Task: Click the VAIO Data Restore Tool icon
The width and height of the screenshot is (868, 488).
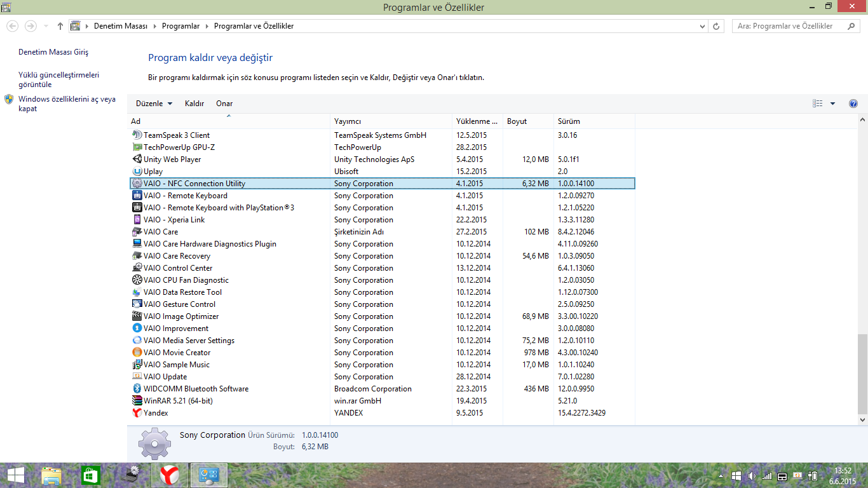Action: pyautogui.click(x=137, y=292)
